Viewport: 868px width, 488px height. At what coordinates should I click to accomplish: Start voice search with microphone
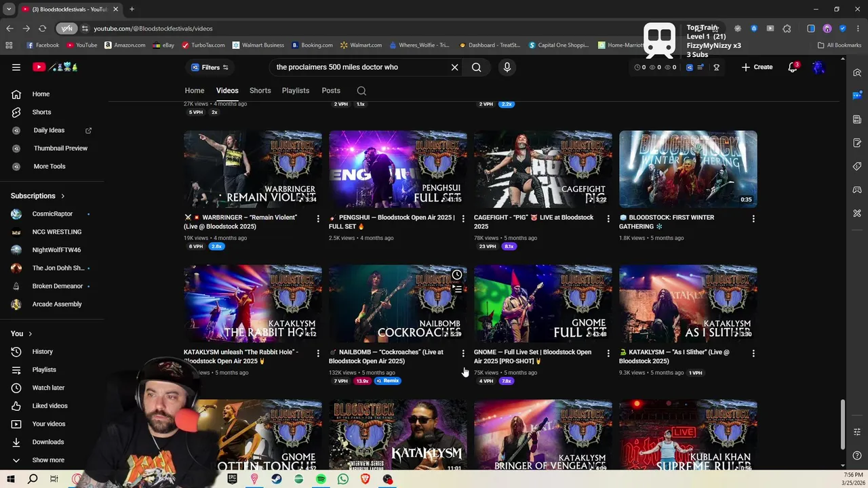(x=507, y=67)
